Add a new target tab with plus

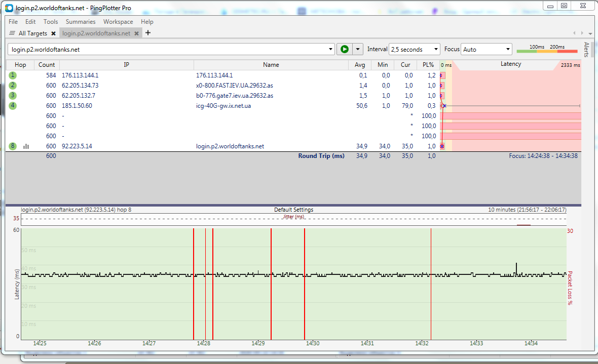click(x=148, y=33)
